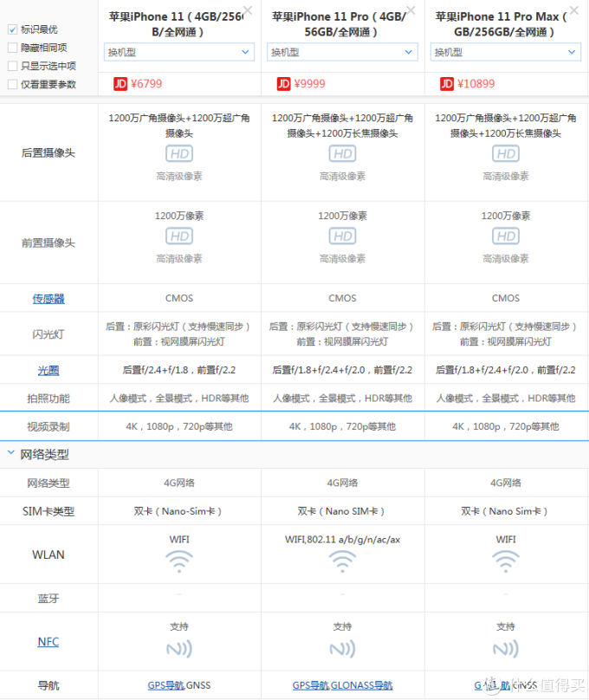The height and width of the screenshot is (700, 589).
Task: Click JD icon beside ¥10899 price
Action: 447,84
